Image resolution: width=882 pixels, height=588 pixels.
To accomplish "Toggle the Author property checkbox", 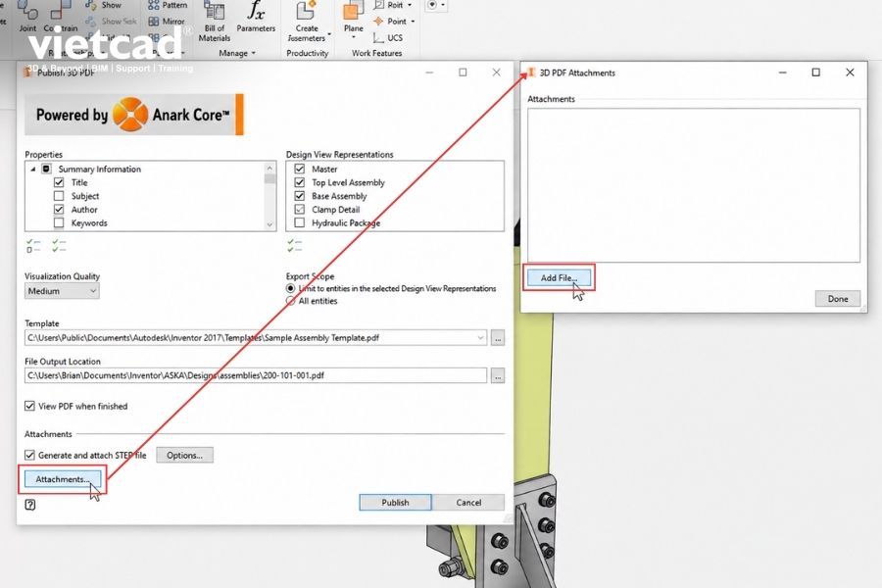I will coord(59,210).
